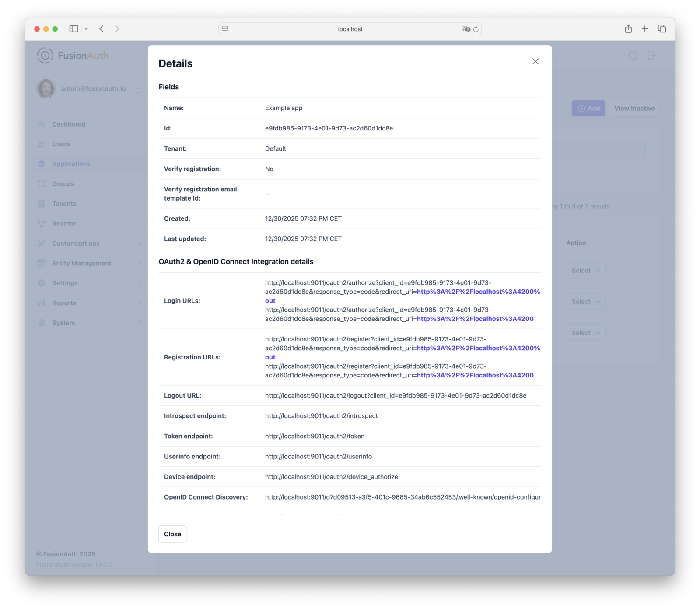Open Reports via the chart icon

click(42, 303)
